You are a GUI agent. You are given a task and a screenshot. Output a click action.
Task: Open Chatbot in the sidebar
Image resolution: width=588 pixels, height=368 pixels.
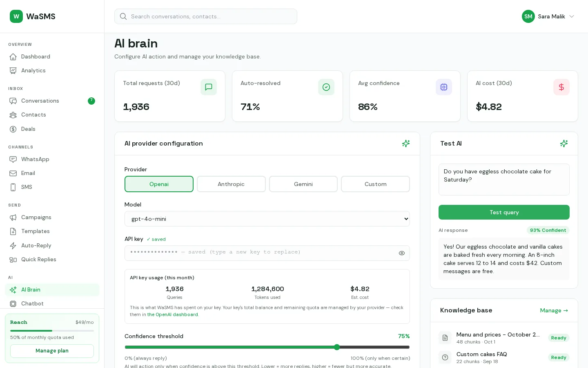tap(52, 304)
